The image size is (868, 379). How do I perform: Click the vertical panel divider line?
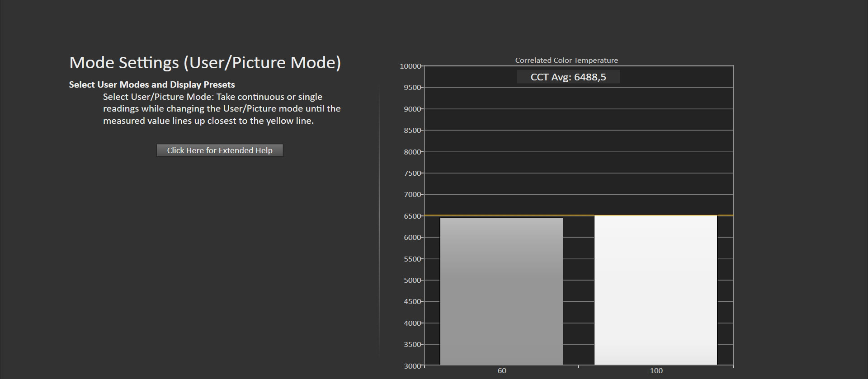(379, 221)
